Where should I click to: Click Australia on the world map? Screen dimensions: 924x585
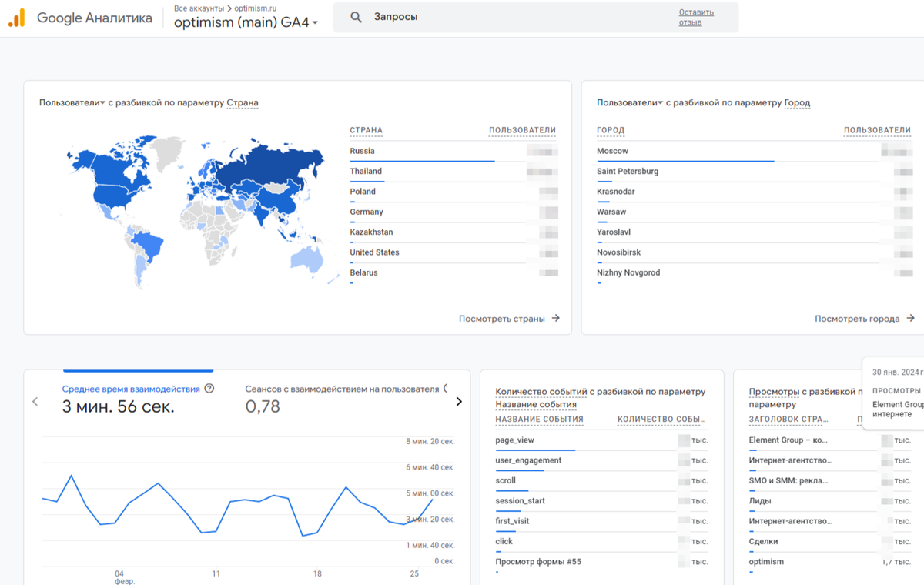308,260
